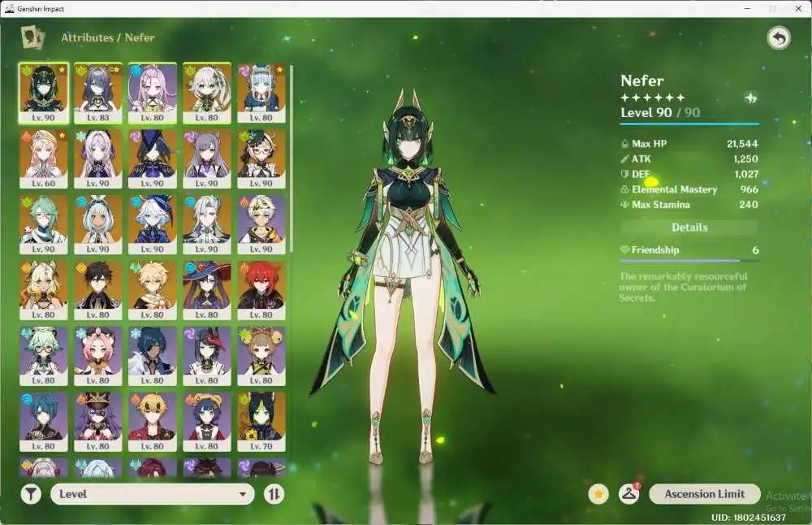Viewport: 812px width, 525px height.
Task: Select Sucrose's green-haired glasses portrait
Action: pyautogui.click(x=44, y=356)
